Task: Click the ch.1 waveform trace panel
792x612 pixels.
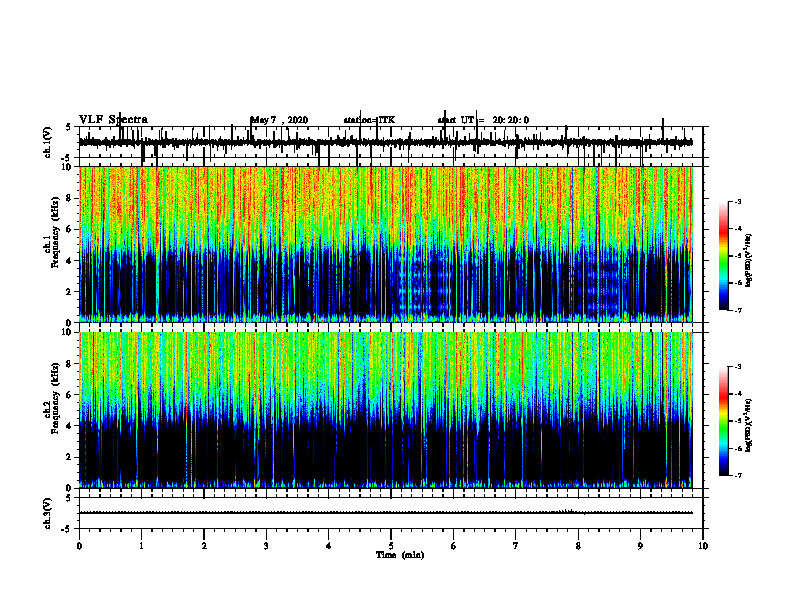Action: (391, 142)
